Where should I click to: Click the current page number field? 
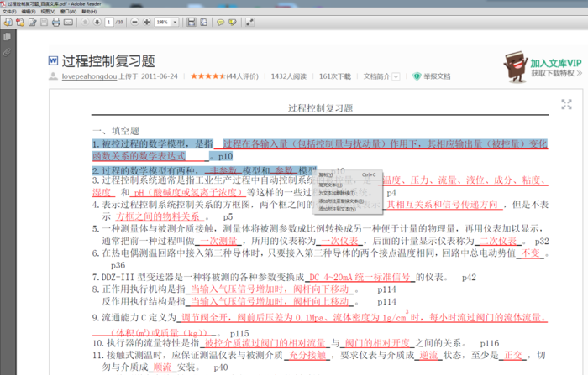tap(109, 22)
